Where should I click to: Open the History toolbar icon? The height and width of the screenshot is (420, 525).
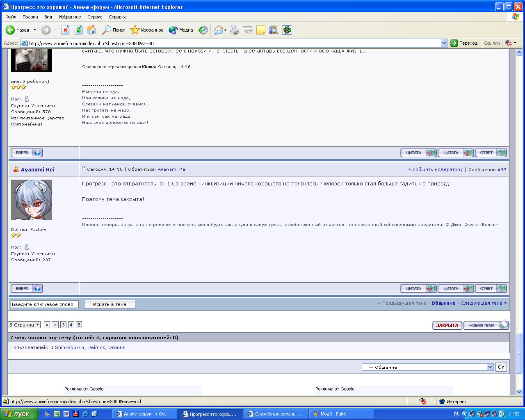tap(203, 30)
